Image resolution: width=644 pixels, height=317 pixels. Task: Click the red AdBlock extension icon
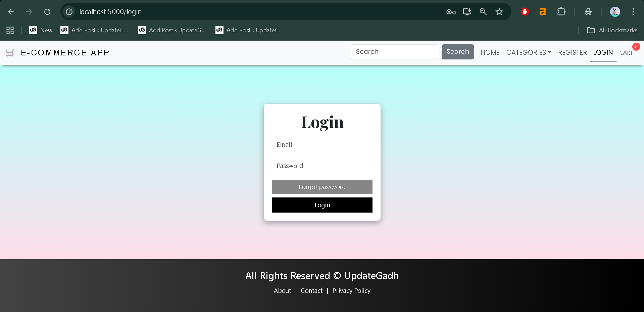tap(525, 11)
